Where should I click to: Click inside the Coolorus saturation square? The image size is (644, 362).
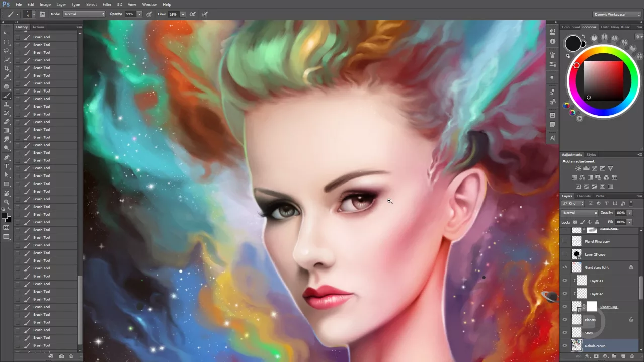[603, 80]
